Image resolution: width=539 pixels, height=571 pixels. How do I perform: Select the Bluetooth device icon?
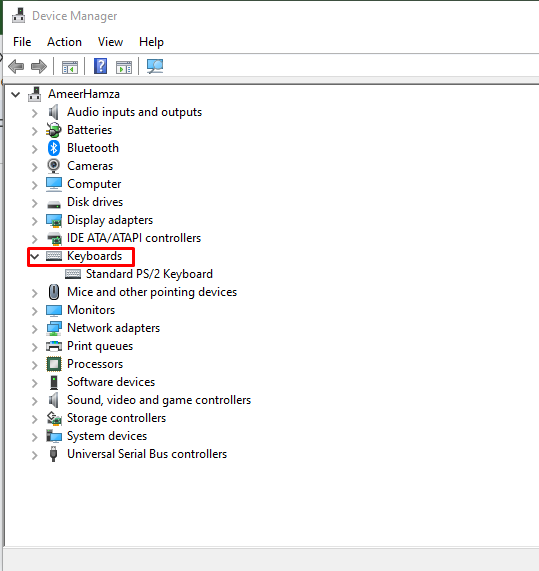[x=54, y=148]
